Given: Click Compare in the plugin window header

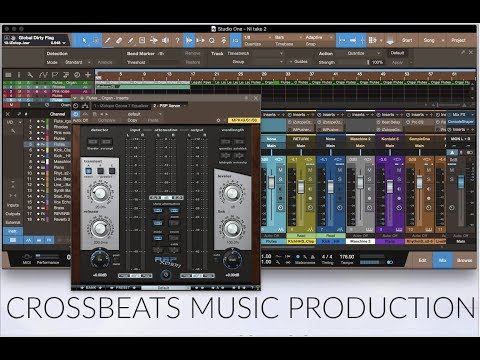Looking at the screenshot, I should (x=106, y=120).
